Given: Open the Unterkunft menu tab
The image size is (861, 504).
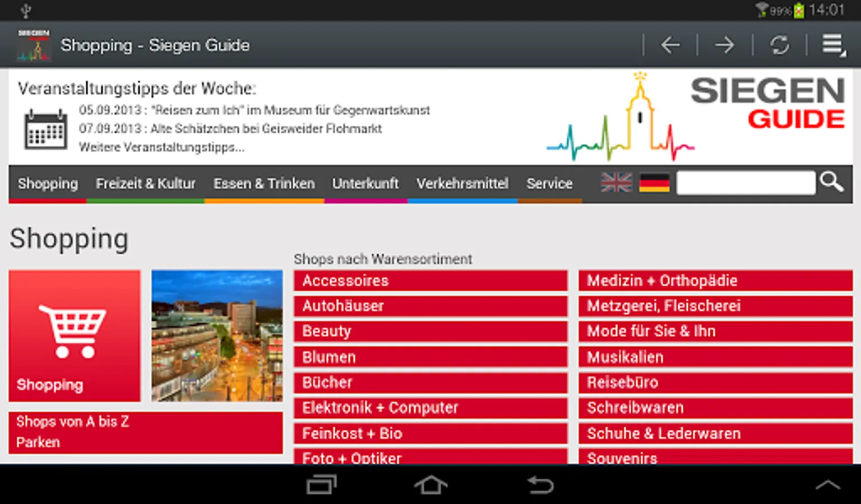Looking at the screenshot, I should coord(365,184).
